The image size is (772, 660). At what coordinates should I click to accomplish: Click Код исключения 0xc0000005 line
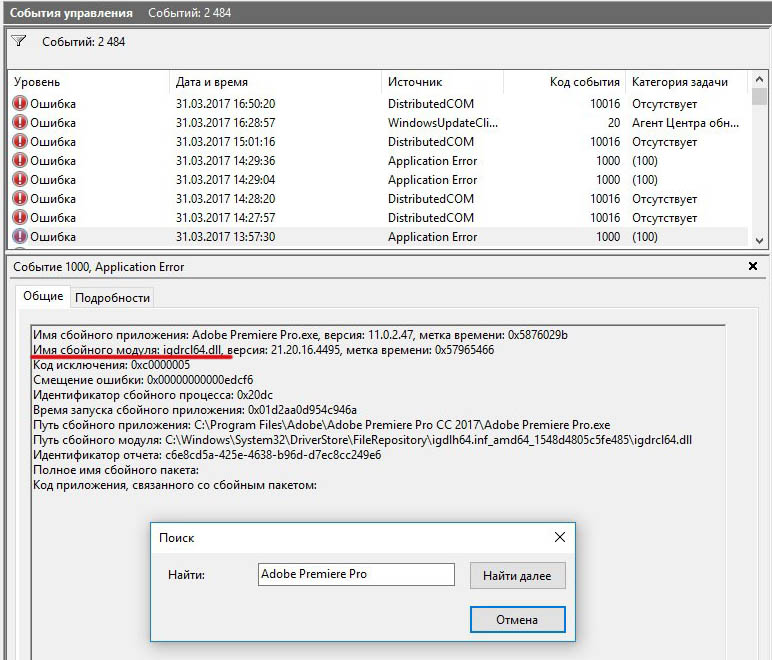[x=111, y=365]
